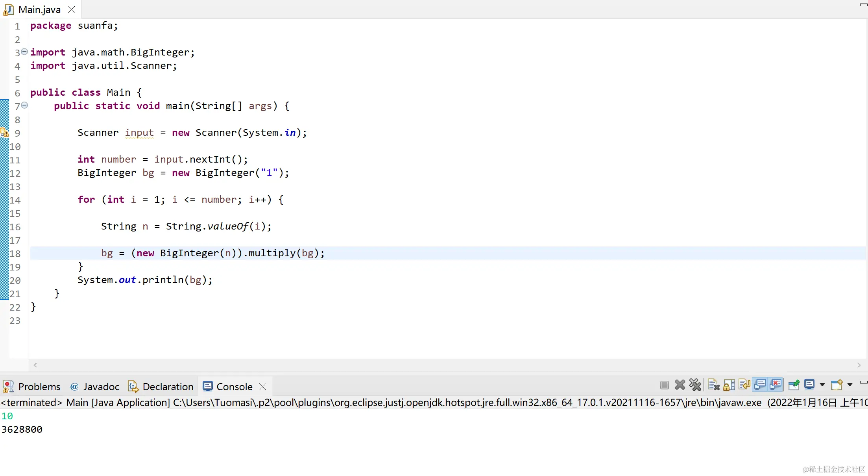Toggle Show Console on standard output change
868x476 pixels.
coord(760,385)
